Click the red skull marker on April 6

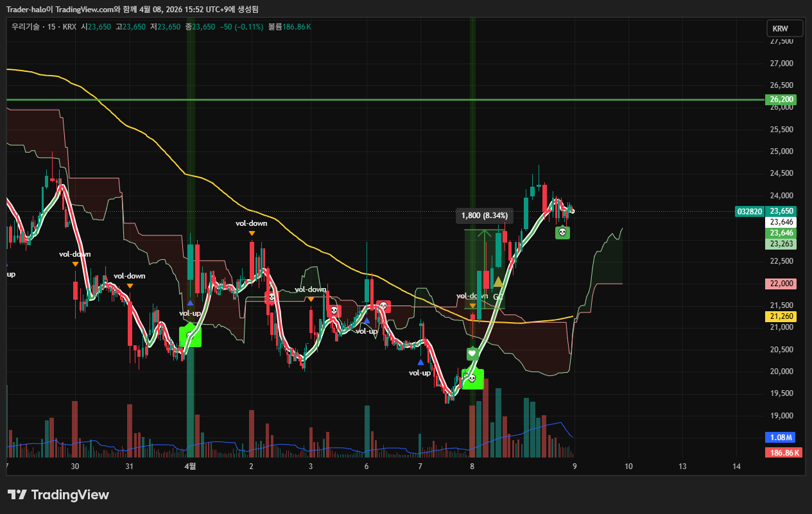tap(383, 306)
